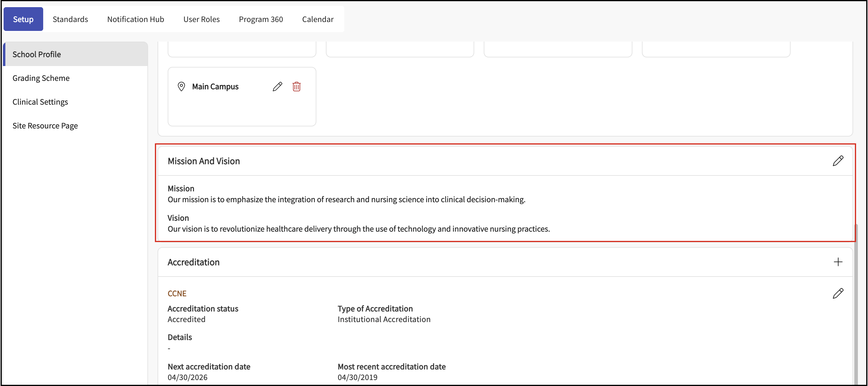The height and width of the screenshot is (386, 868).
Task: Add new accreditation with plus icon
Action: pos(838,262)
